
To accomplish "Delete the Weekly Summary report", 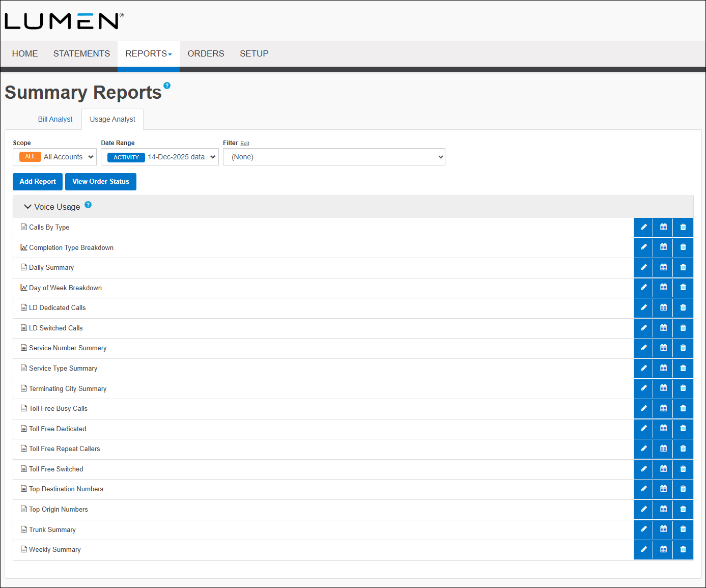I will click(683, 549).
